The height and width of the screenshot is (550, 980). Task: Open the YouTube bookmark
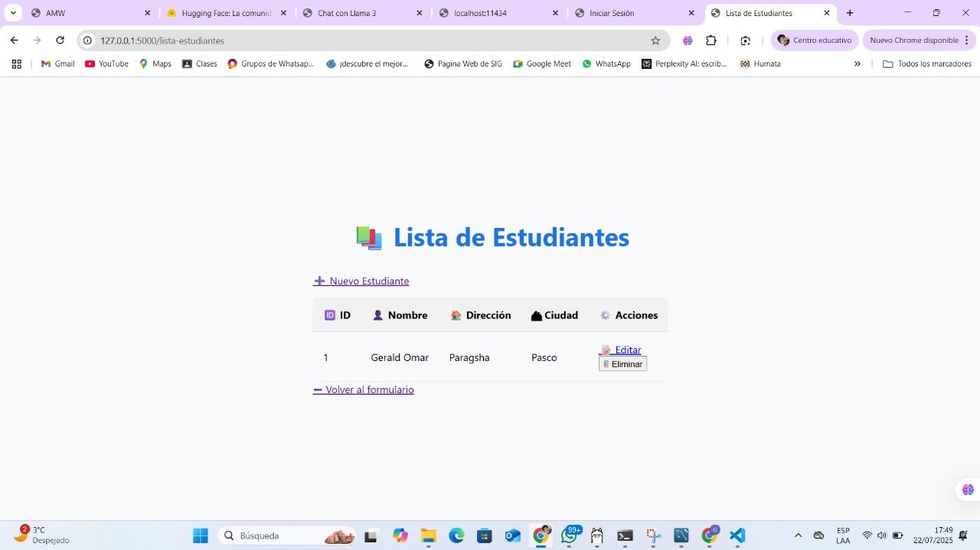click(106, 63)
